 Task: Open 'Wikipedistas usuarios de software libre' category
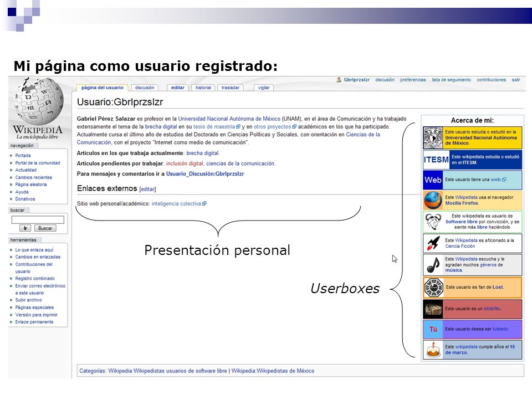(167, 371)
